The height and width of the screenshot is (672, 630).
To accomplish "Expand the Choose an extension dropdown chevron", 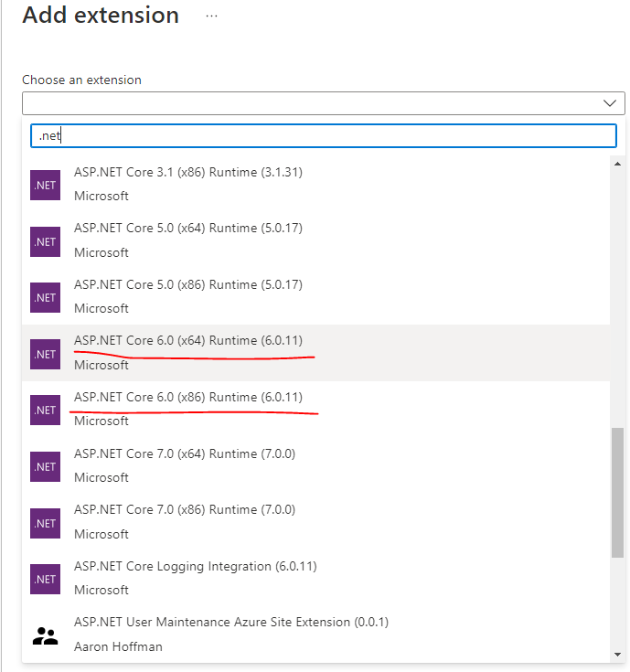I will (610, 102).
